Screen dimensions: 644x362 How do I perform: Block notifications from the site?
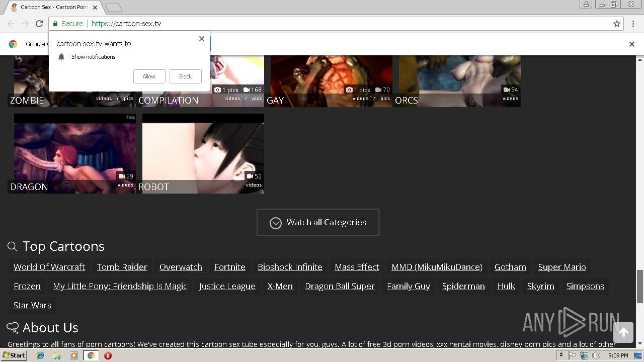[x=185, y=76]
